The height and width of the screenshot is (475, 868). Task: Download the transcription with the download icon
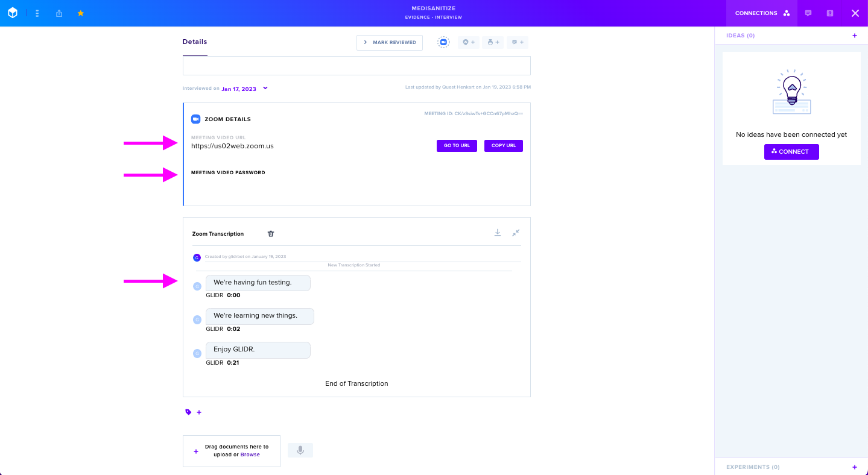coord(498,233)
